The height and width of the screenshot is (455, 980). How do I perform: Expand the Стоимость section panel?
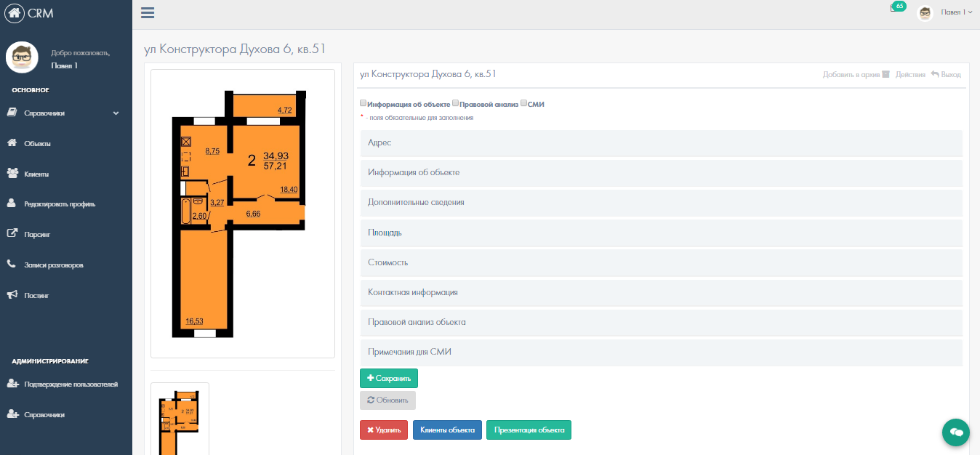click(661, 262)
